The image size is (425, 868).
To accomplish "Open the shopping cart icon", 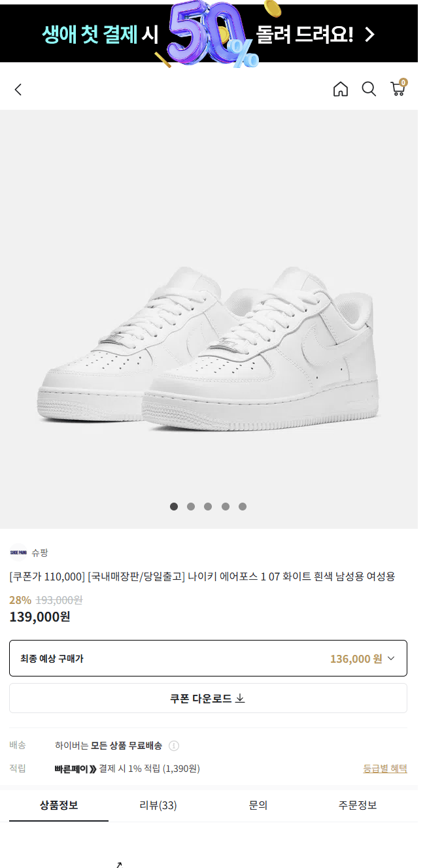I will point(398,89).
